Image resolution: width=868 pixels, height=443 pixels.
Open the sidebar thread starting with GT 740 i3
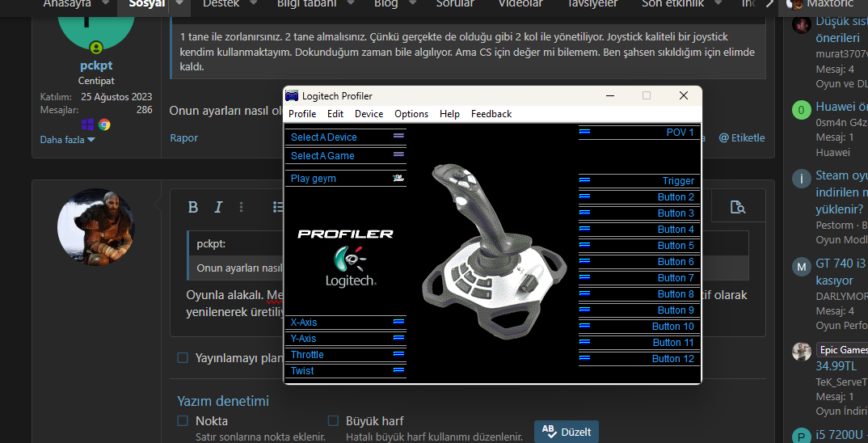841,272
